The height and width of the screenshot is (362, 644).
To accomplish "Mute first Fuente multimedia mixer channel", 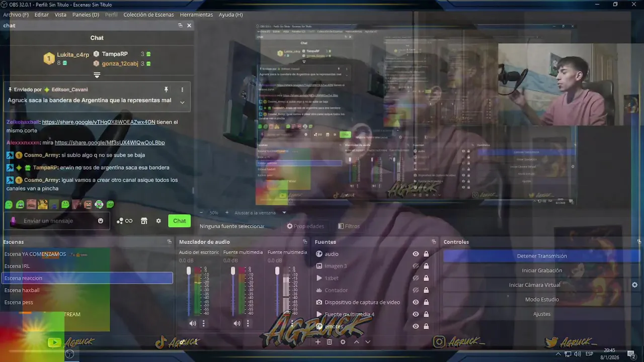I will pyautogui.click(x=237, y=323).
